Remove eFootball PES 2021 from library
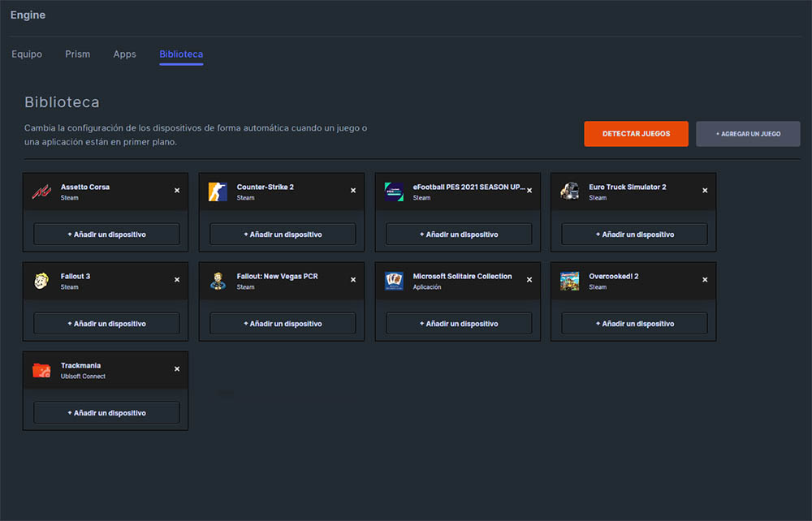Viewport: 812px width, 521px height. click(x=529, y=191)
